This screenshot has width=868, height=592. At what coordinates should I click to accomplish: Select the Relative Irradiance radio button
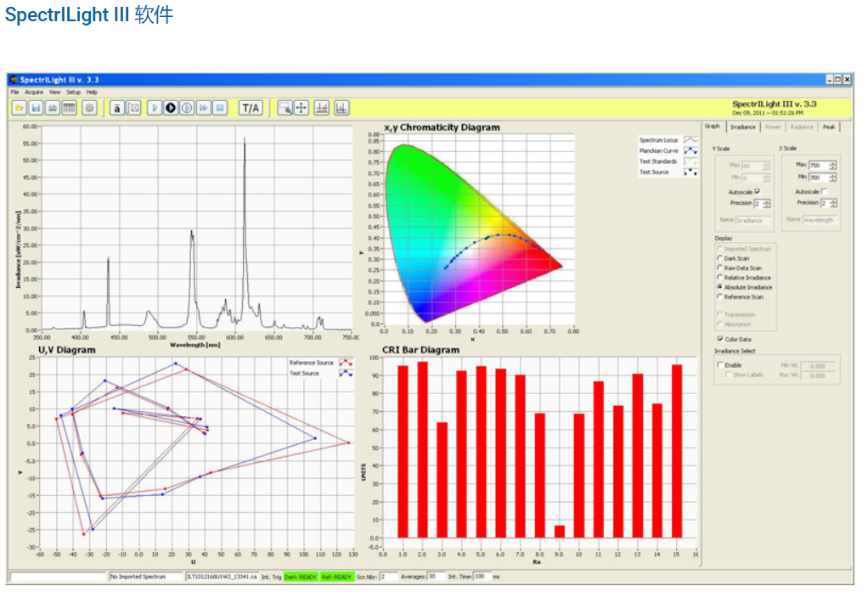[x=719, y=277]
